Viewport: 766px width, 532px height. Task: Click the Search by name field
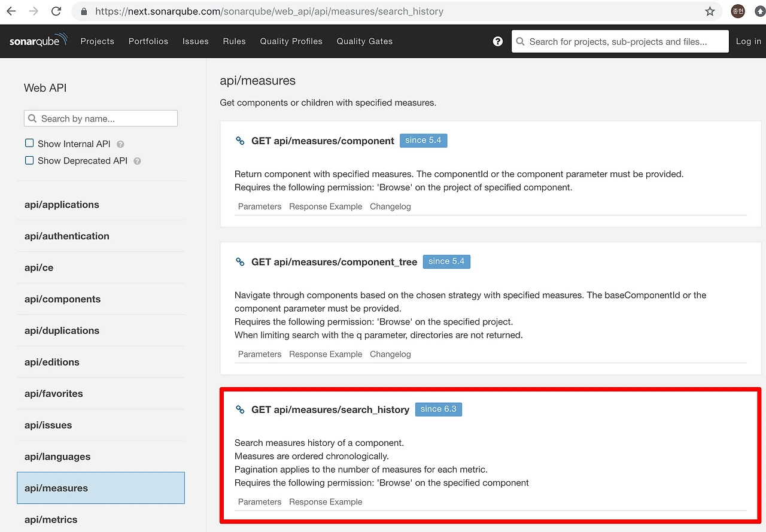click(x=101, y=118)
